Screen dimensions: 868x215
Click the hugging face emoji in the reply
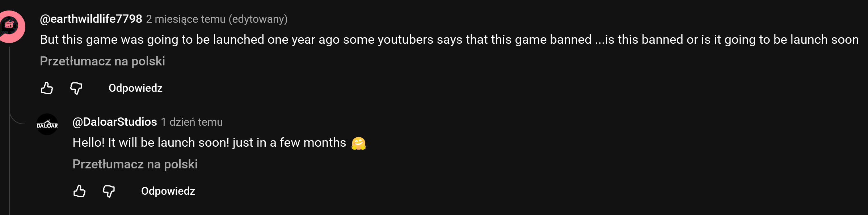[358, 143]
